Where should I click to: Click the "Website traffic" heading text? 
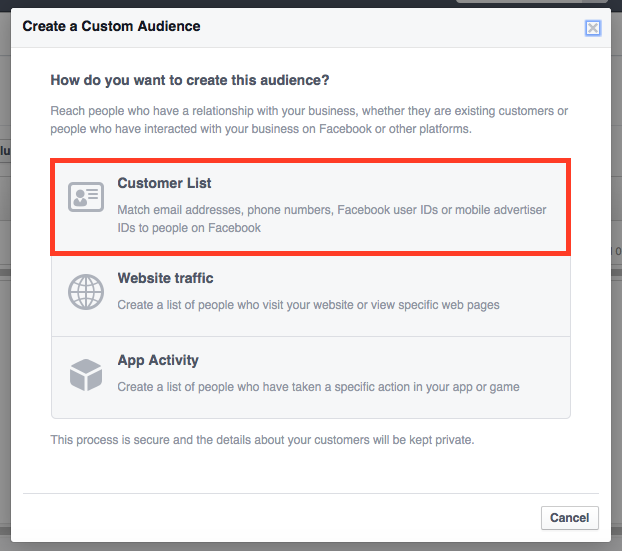coord(165,278)
